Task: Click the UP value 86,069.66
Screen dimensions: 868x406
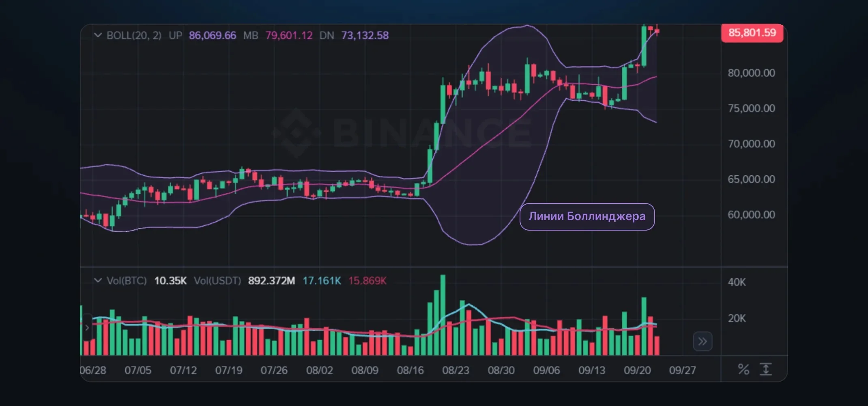Action: coord(212,36)
